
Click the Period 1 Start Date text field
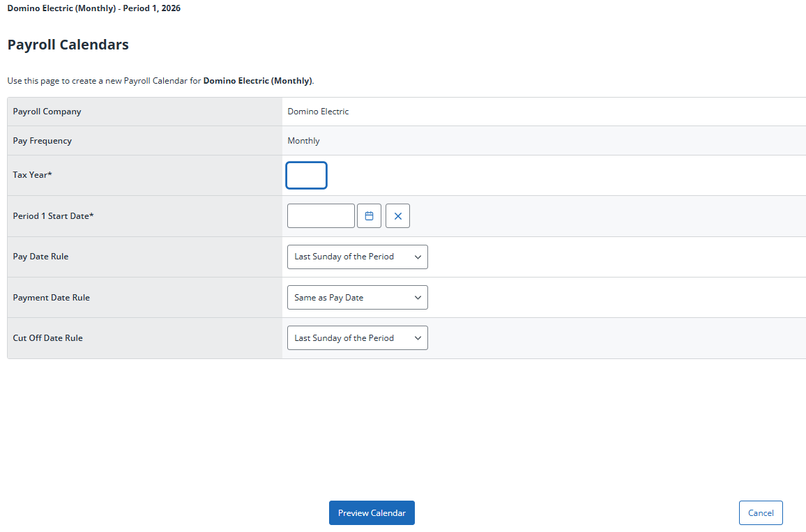[321, 216]
